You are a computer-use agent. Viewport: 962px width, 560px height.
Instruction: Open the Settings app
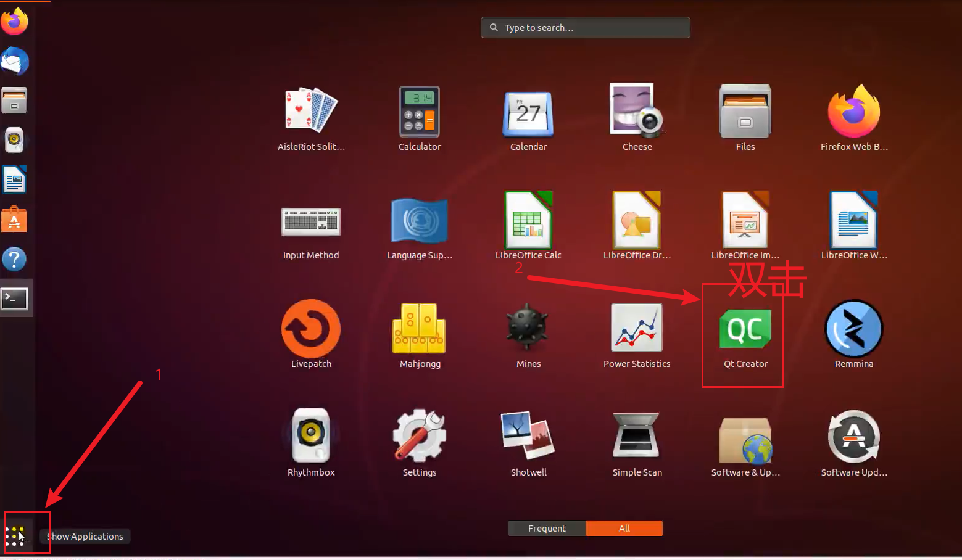[x=420, y=435]
